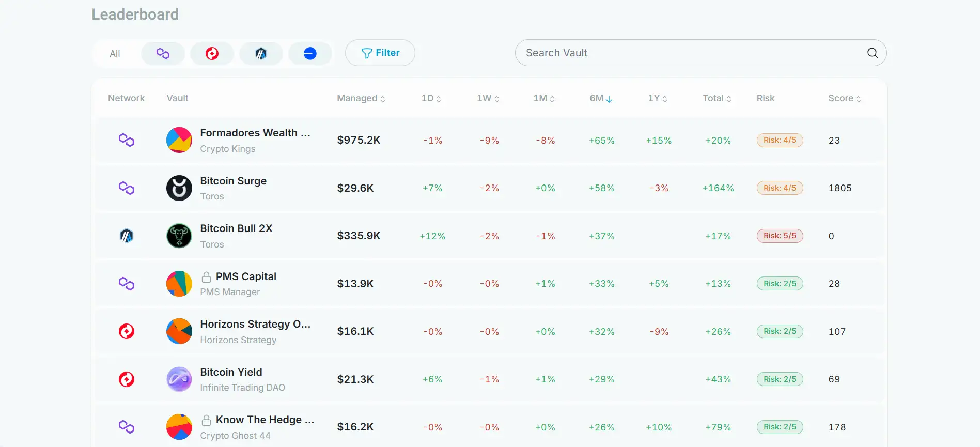
Task: Sort by Score column
Action: (844, 98)
